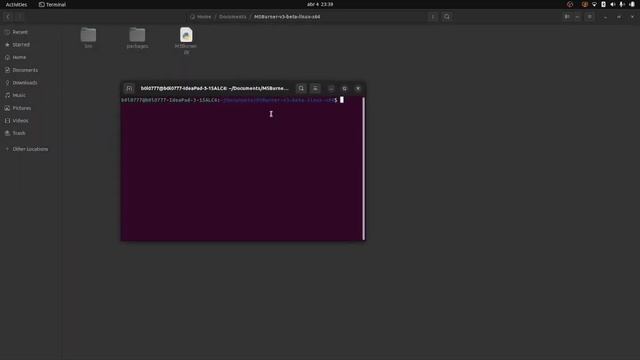The image size is (640, 360).
Task: Click the Files back navigation arrow
Action: pos(8,17)
